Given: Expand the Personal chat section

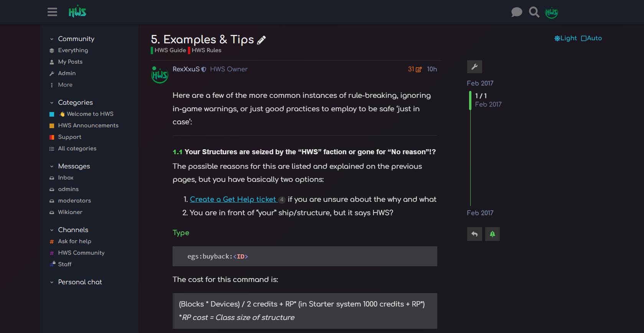Looking at the screenshot, I should [52, 282].
